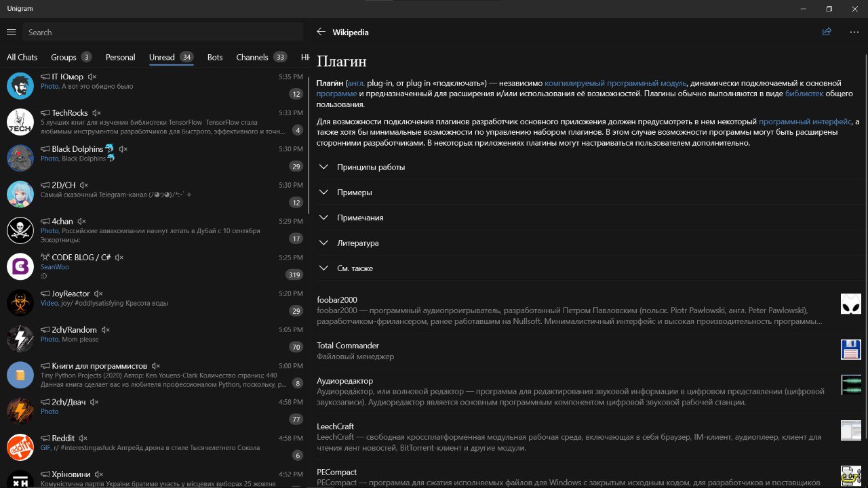
Task: Open the 2ch/Random chat
Action: click(x=155, y=338)
